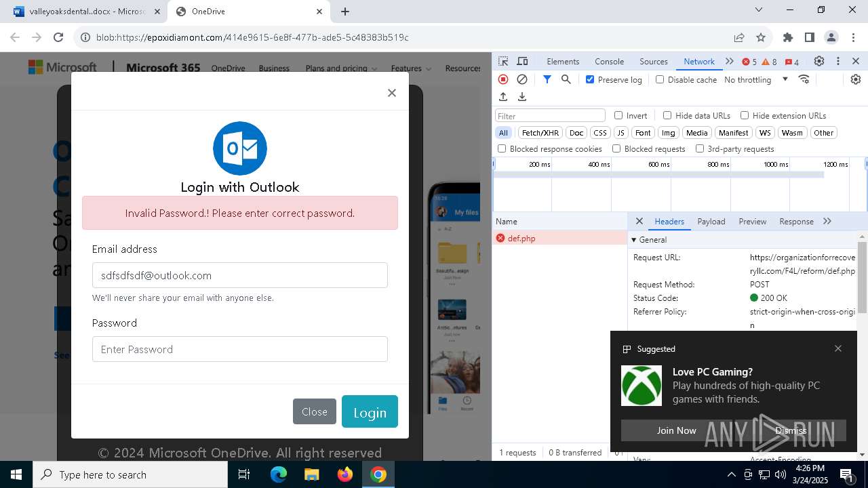Switch to the Elements tab

563,61
